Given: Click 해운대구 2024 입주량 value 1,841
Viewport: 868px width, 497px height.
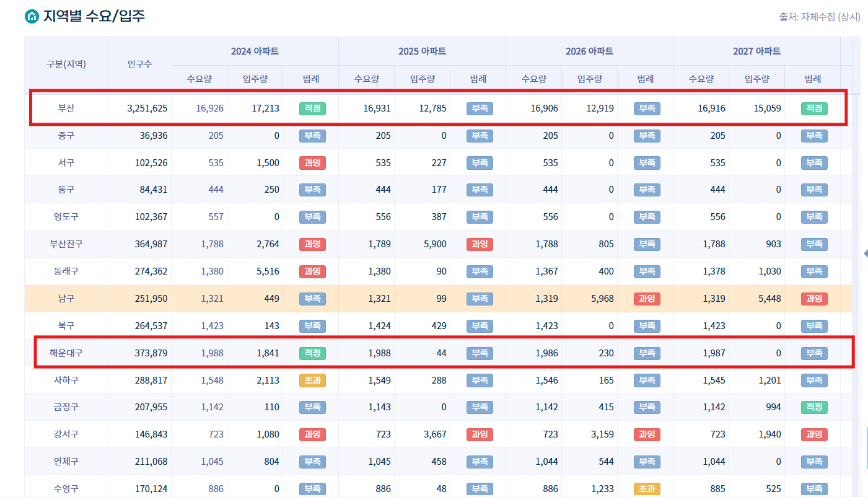Looking at the screenshot, I should pos(268,353).
